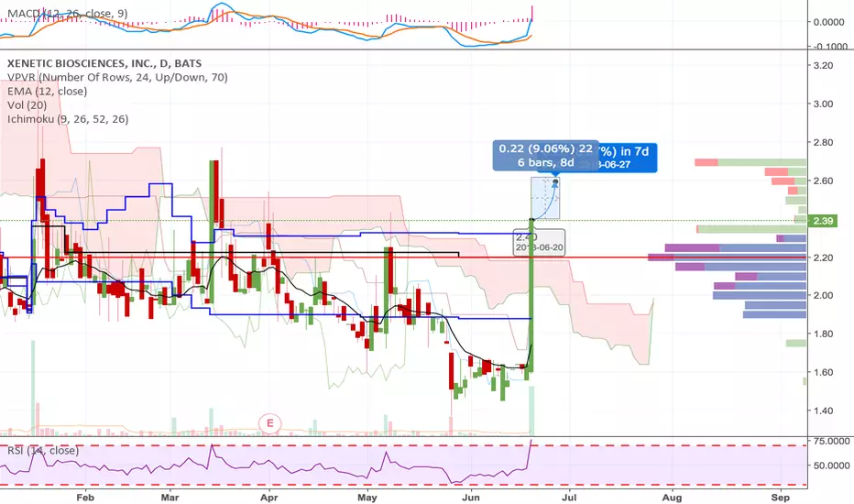Screen dimensions: 854x504
Task: Click the green 2.39 current price label
Action: (x=823, y=221)
